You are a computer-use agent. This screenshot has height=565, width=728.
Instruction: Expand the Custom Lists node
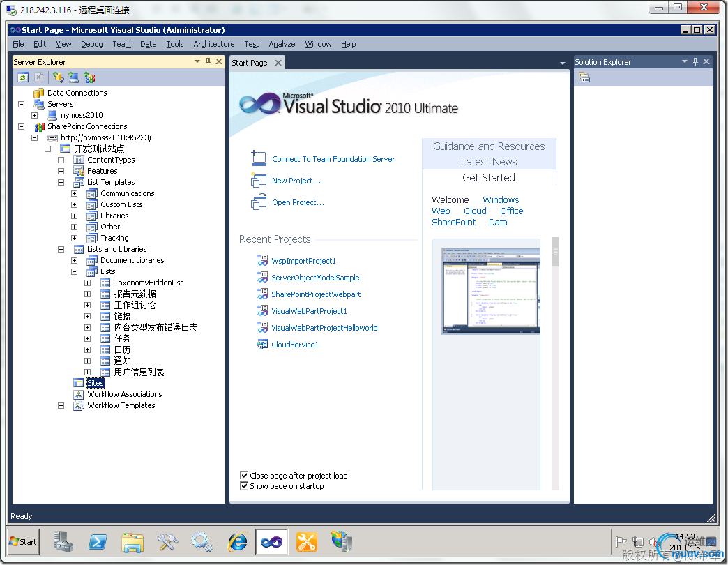pos(75,204)
